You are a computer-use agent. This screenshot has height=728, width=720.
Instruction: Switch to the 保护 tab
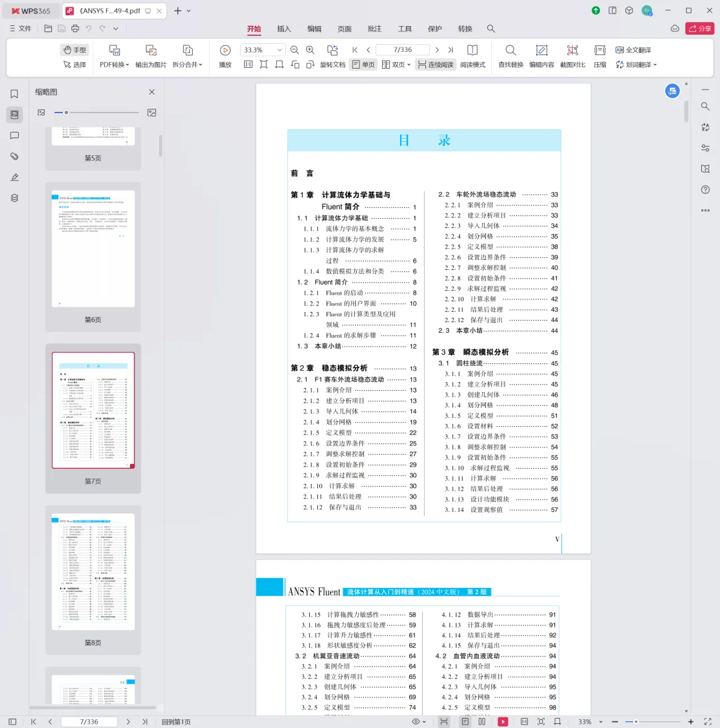pyautogui.click(x=435, y=29)
